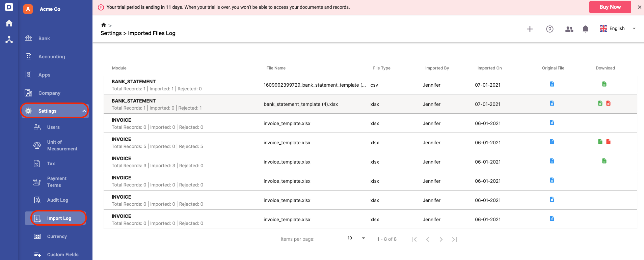Open the Users settings page
The height and width of the screenshot is (260, 644).
53,127
